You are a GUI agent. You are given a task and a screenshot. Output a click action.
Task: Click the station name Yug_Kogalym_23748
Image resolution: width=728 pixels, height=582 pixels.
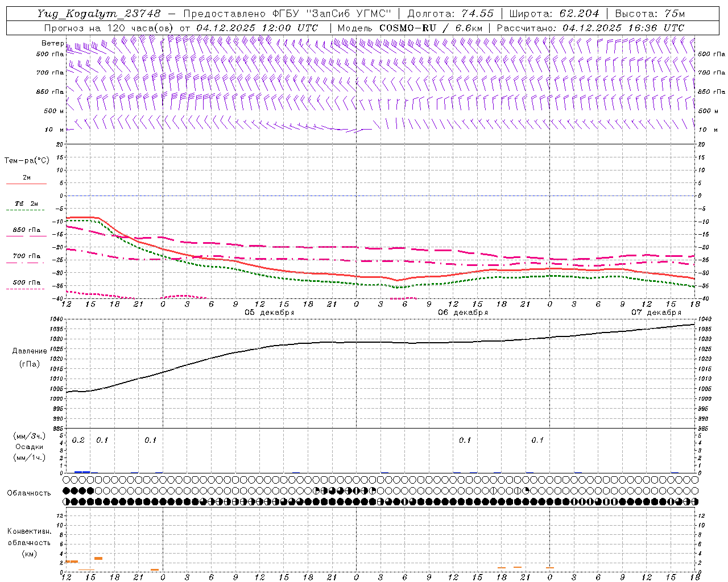point(99,13)
